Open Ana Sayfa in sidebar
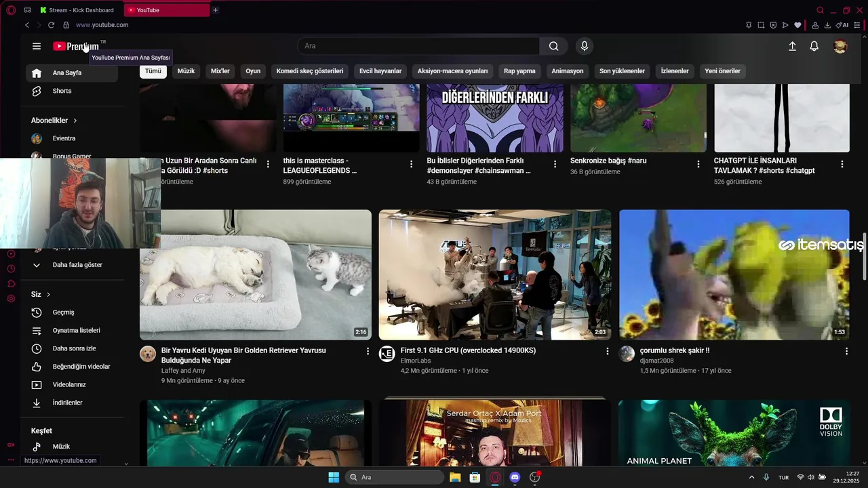 tap(72, 73)
